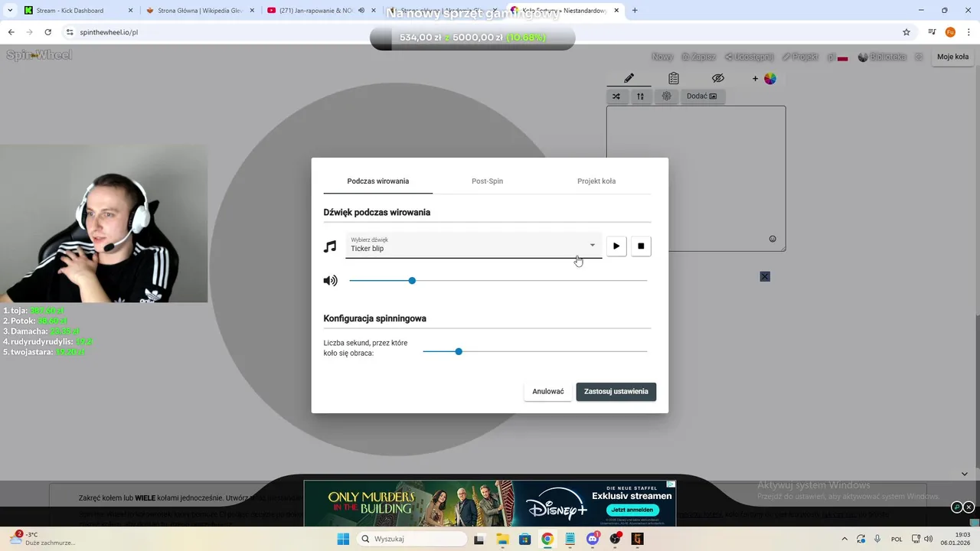The image size is (980, 551).
Task: Click the music note icon
Action: point(330,246)
